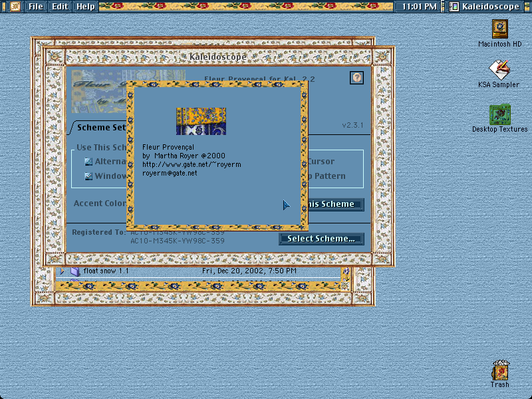Open the Help menu
Viewport: 532px width, 399px height.
(86, 7)
